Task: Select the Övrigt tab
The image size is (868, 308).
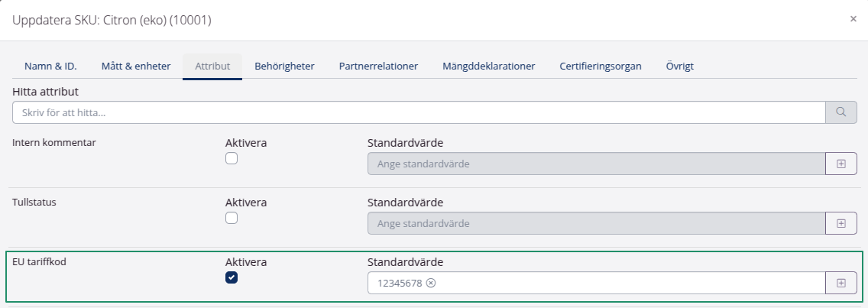Action: (x=679, y=66)
